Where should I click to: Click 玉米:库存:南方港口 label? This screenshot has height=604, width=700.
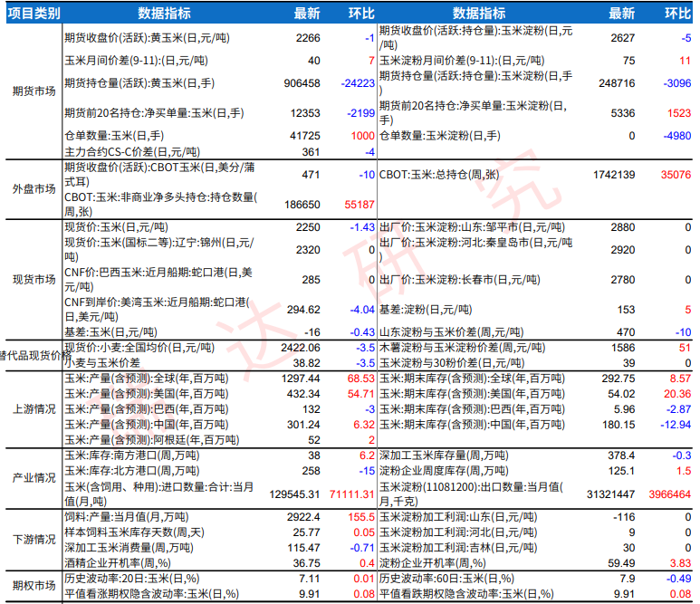point(132,455)
